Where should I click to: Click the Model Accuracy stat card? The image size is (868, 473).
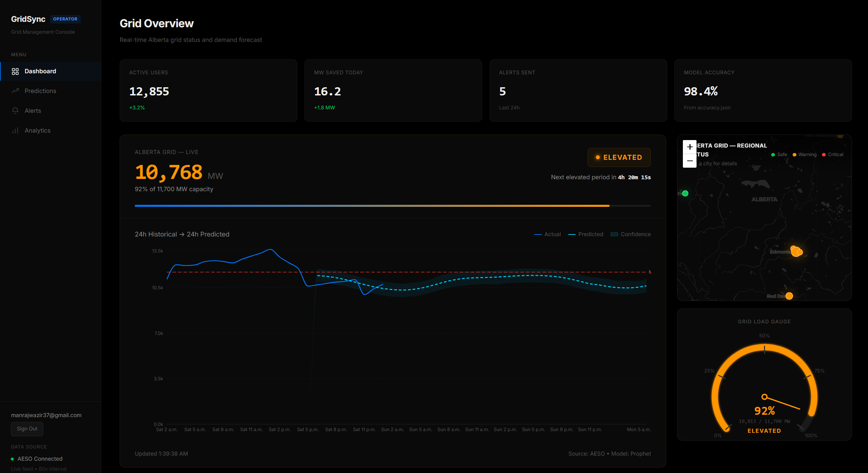point(763,90)
